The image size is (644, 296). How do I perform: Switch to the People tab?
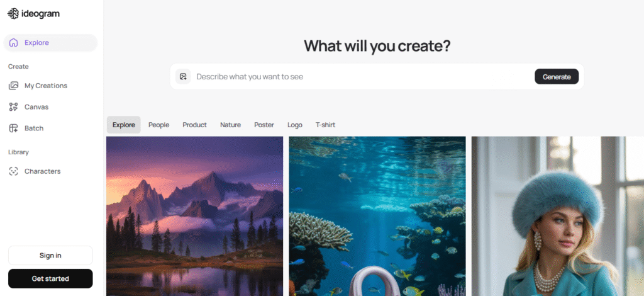click(159, 125)
